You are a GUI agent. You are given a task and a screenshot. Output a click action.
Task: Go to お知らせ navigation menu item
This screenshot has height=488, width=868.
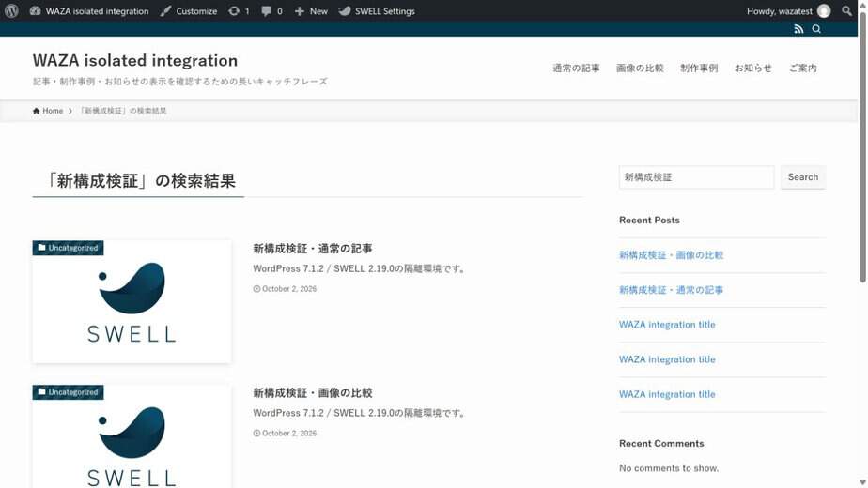tap(752, 69)
